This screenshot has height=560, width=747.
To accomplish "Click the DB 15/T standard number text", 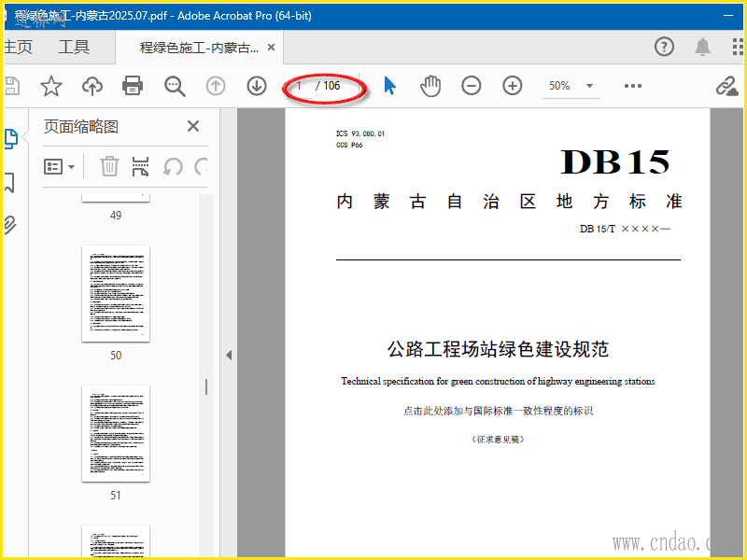I will 625,229.
